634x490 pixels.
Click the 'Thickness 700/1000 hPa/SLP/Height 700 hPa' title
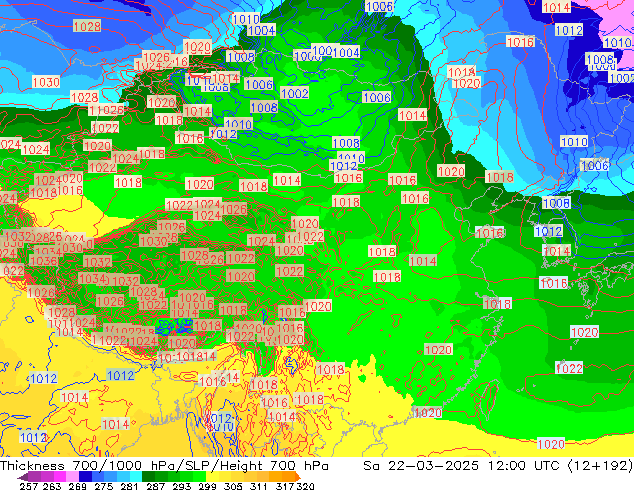pos(164,466)
